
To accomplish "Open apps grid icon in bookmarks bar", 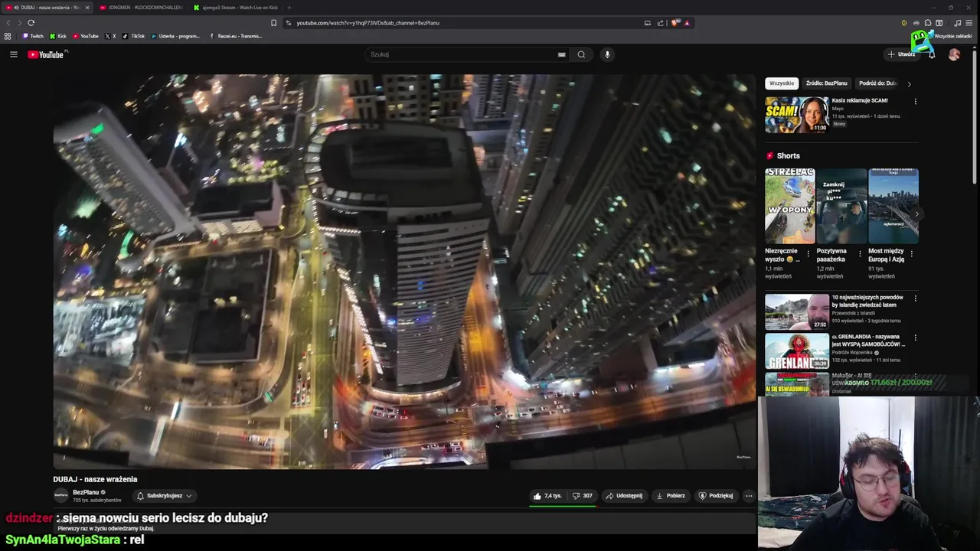I will [x=8, y=36].
